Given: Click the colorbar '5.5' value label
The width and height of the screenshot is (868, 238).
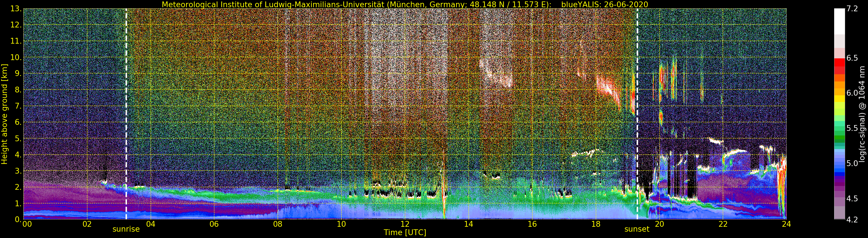Looking at the screenshot, I should click(x=852, y=128).
